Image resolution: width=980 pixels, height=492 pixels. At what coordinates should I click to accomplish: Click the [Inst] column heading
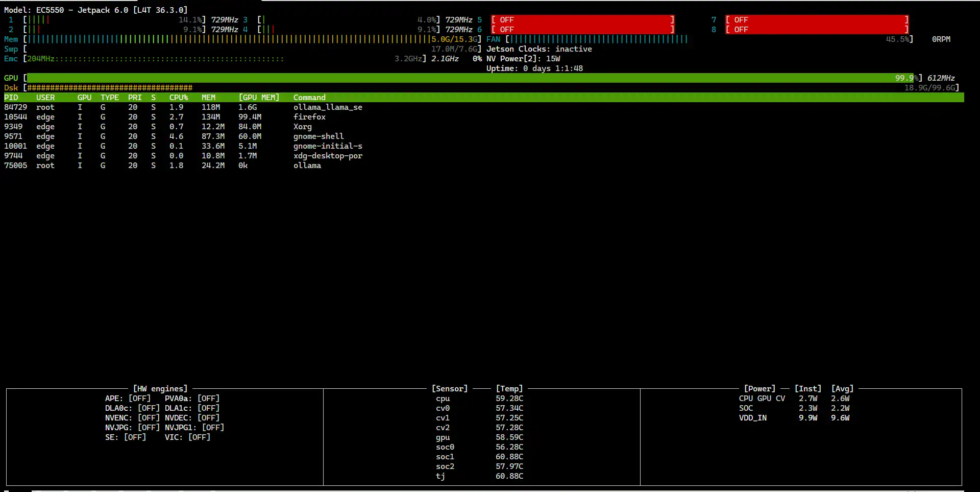tap(808, 389)
